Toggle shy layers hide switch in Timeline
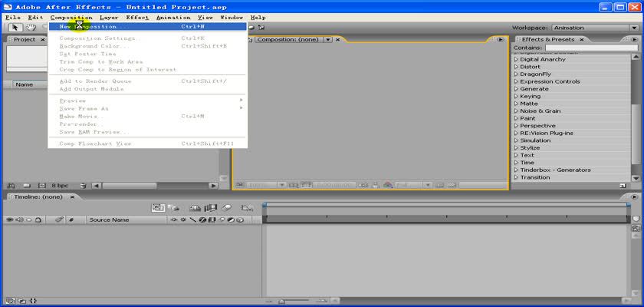The image size is (644, 307). pyautogui.click(x=195, y=208)
